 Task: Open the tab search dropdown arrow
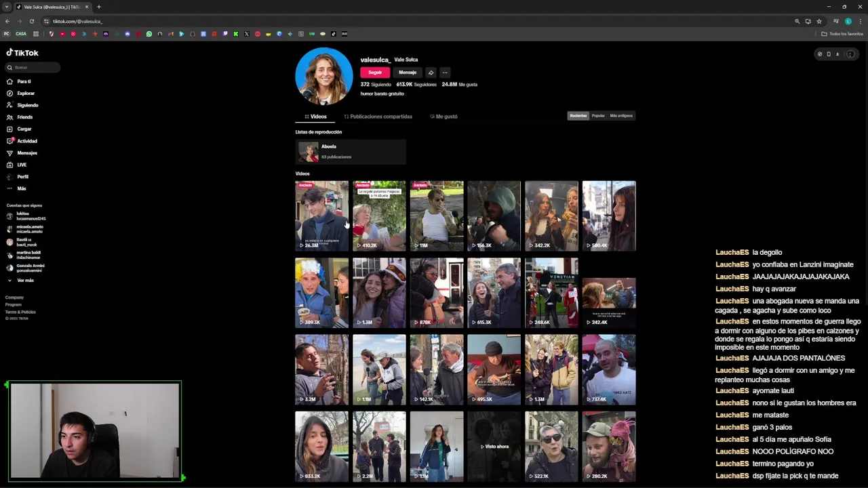(x=7, y=7)
